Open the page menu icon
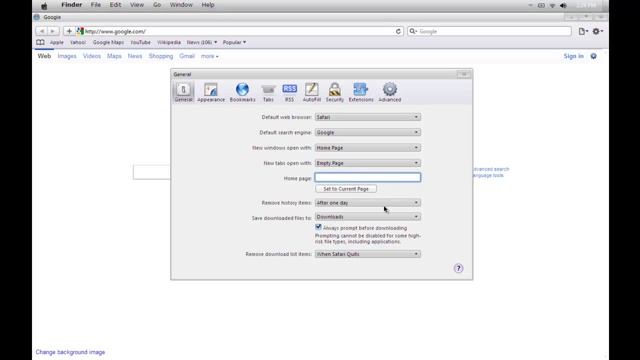The width and height of the screenshot is (640, 360). click(x=583, y=31)
